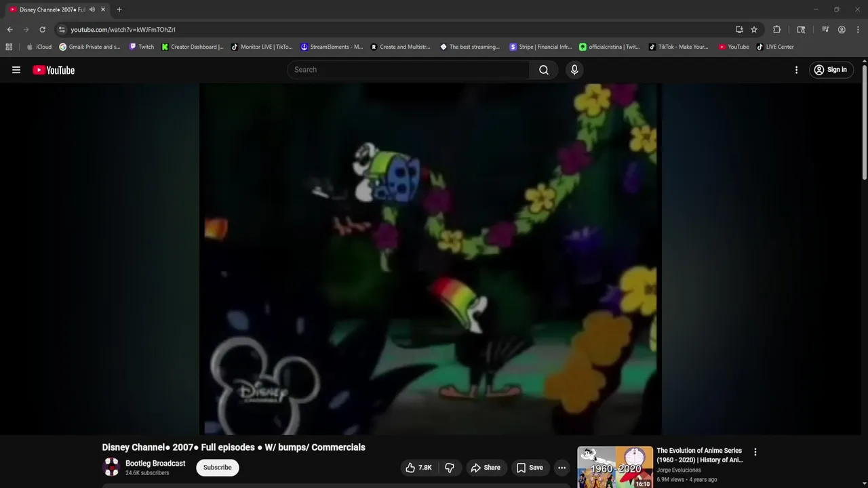Reload the current page
Viewport: 868px width, 488px height.
pos(42,30)
